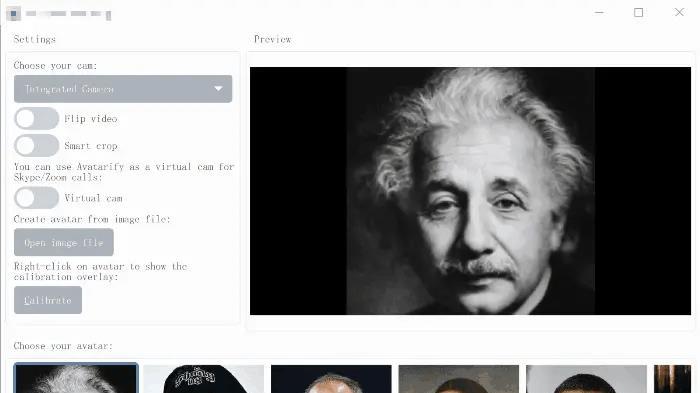
Task: Select the white-haired man avatar thumbnail
Action: (76, 378)
